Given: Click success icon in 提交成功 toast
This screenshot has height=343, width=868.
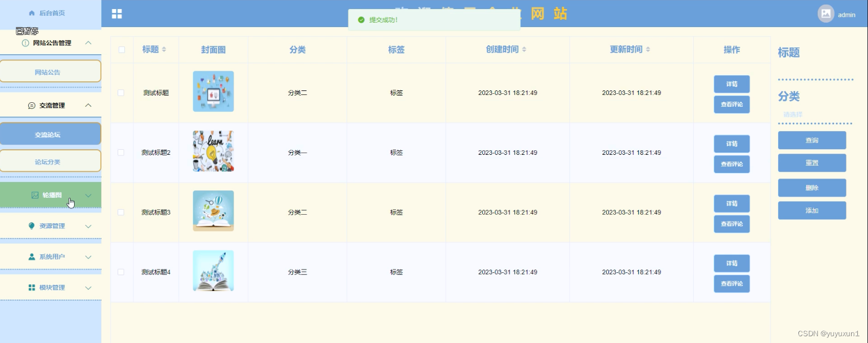Looking at the screenshot, I should [361, 20].
